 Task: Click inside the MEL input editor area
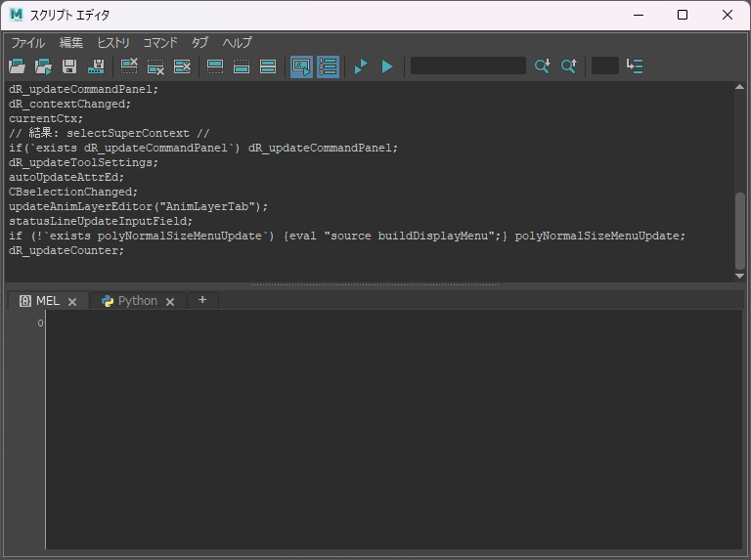pyautogui.click(x=394, y=429)
